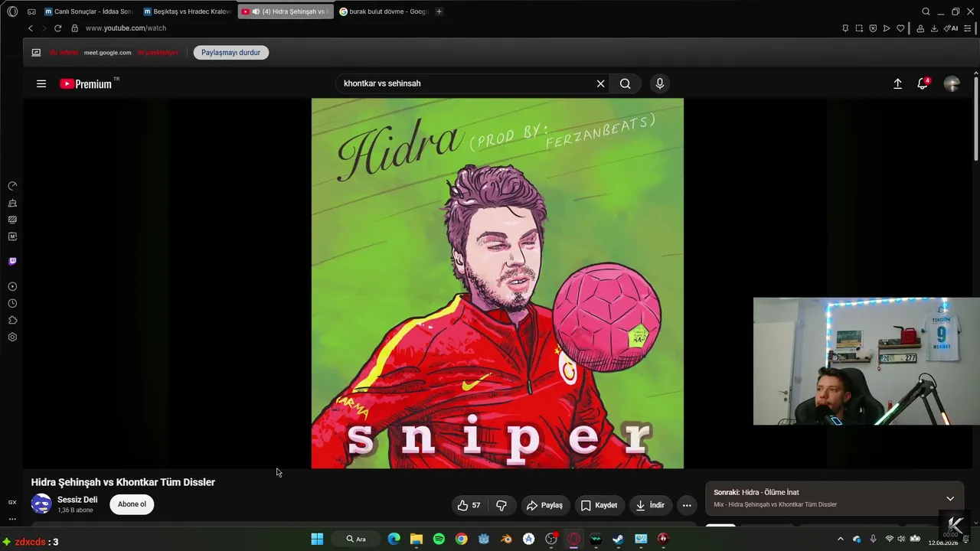This screenshot has width=980, height=551.
Task: Open browser downloads in toolbar
Action: coord(934,28)
